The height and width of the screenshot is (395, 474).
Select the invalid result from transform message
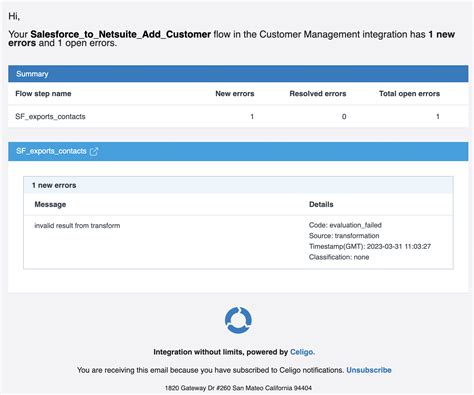tap(77, 226)
